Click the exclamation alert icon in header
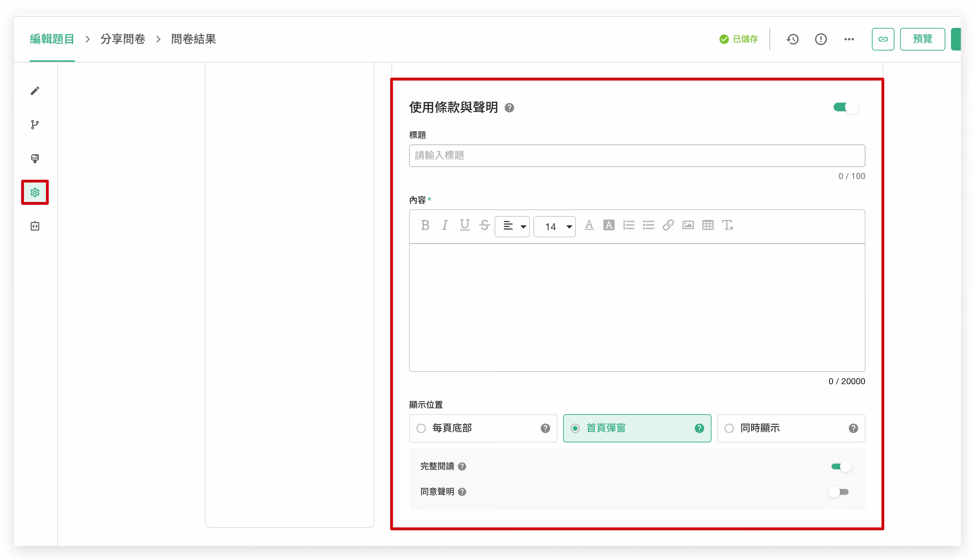Viewport: 975px width, 560px height. tap(821, 39)
